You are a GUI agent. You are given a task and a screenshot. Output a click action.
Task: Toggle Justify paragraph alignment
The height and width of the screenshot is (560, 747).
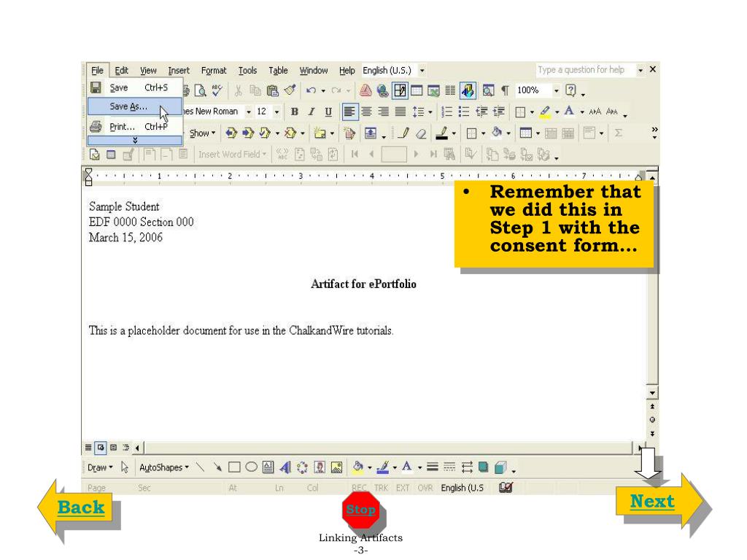[x=400, y=112]
